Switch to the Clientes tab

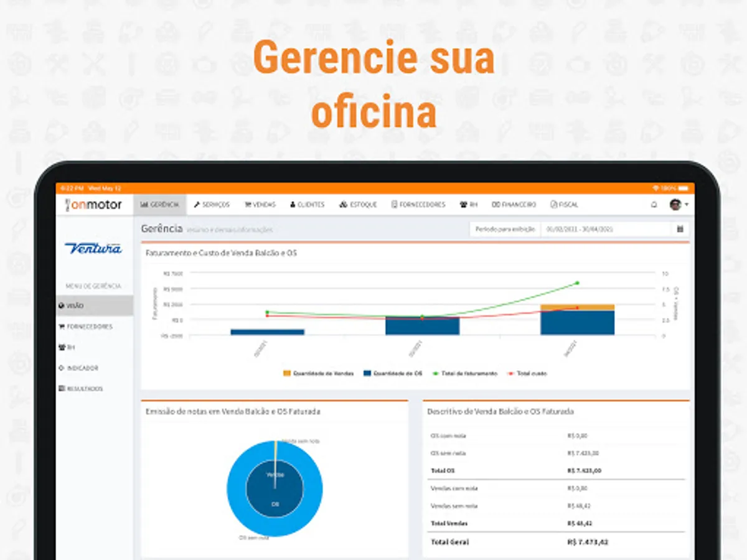pyautogui.click(x=308, y=205)
